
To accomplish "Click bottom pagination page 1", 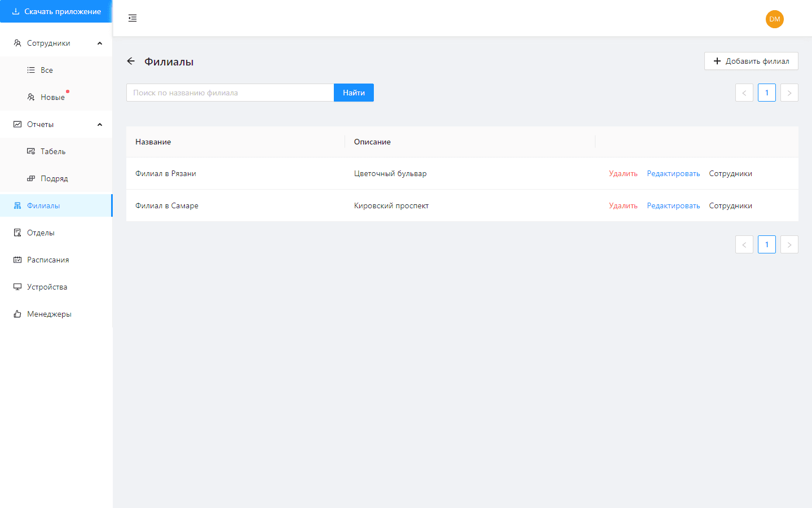I will 767,244.
